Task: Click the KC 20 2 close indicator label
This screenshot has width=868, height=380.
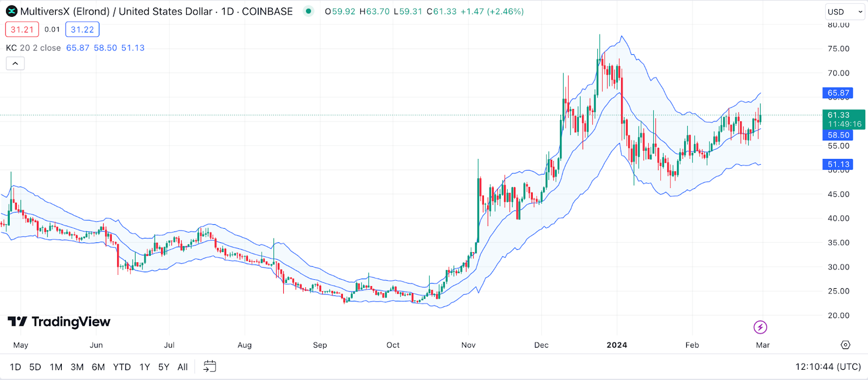Action: (33, 48)
